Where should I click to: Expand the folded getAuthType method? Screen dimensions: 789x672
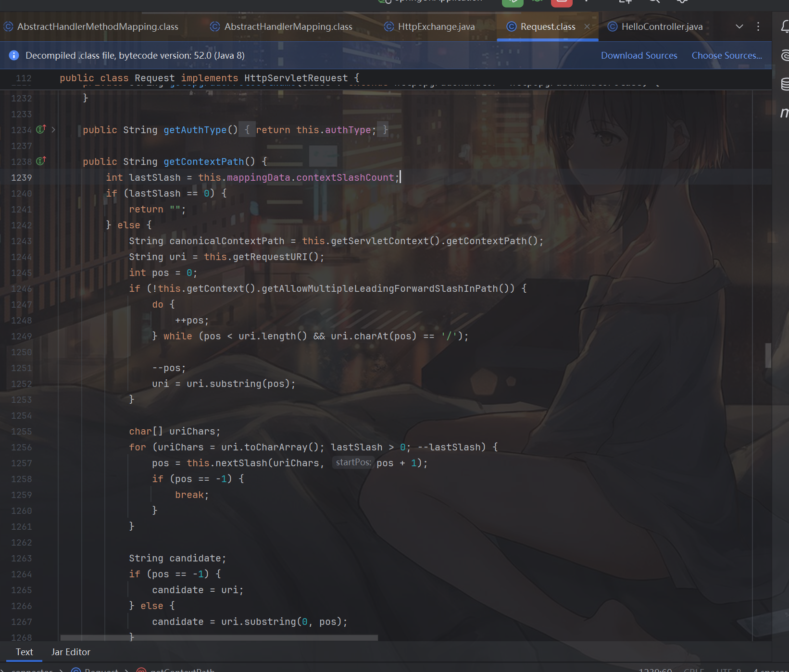[x=53, y=130]
